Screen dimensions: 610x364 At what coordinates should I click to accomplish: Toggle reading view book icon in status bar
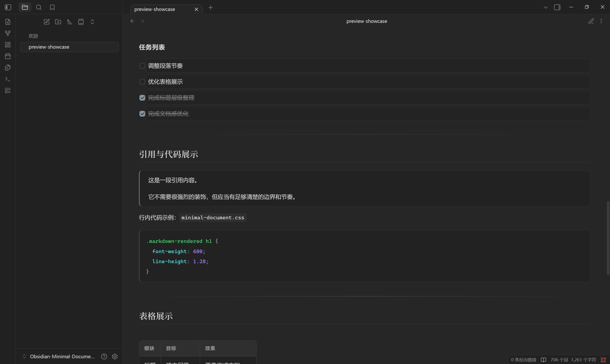(x=543, y=360)
